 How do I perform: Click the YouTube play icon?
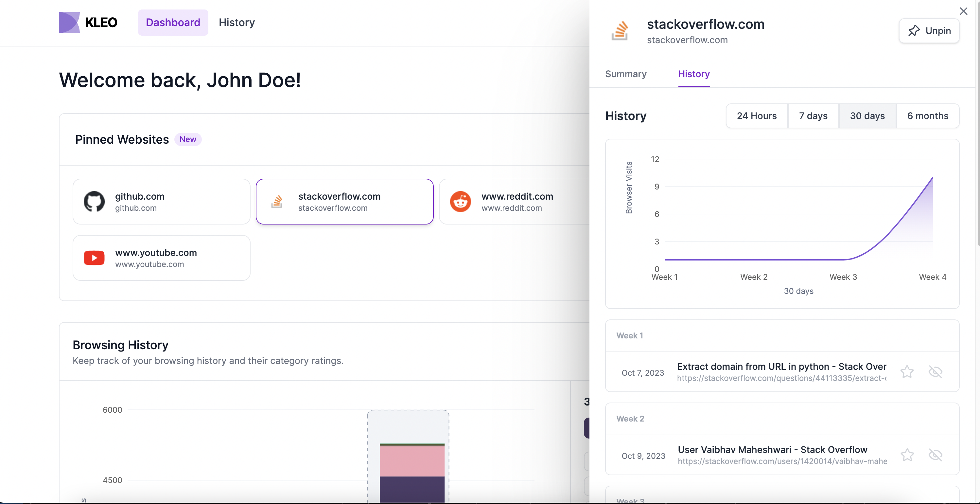point(94,258)
